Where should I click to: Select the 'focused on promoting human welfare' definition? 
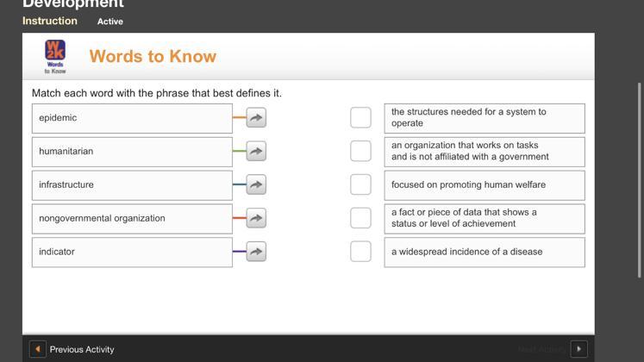pyautogui.click(x=484, y=184)
